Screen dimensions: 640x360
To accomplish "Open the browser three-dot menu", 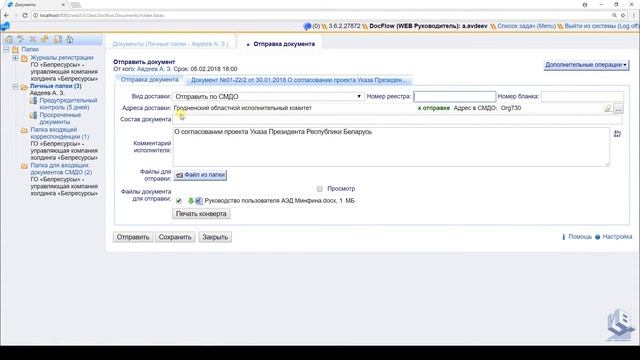I will [634, 15].
